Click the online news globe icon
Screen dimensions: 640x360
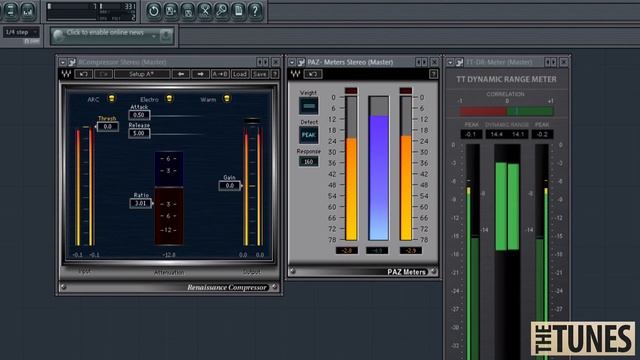(x=59, y=36)
